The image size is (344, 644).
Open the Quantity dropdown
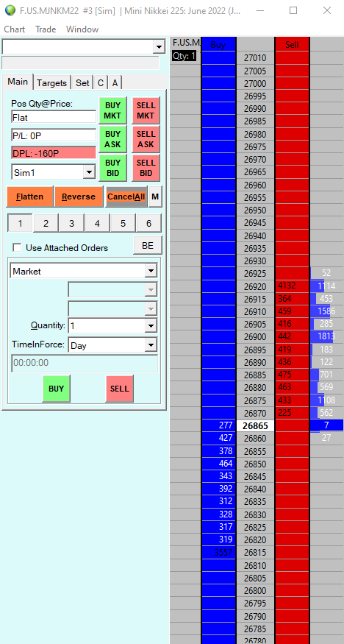click(151, 327)
